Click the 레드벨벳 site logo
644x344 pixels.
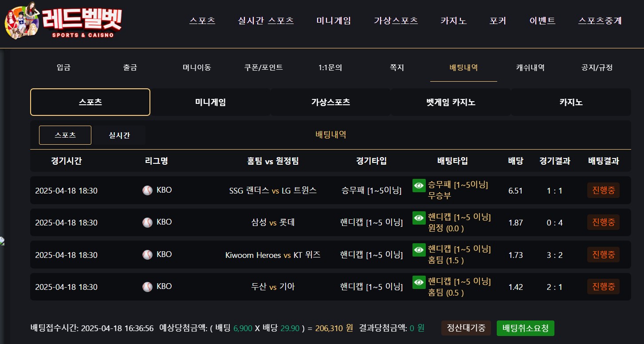pos(63,21)
